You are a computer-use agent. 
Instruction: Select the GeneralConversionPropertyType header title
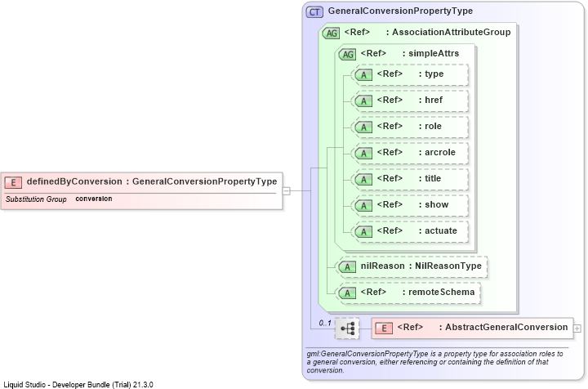[x=400, y=11]
